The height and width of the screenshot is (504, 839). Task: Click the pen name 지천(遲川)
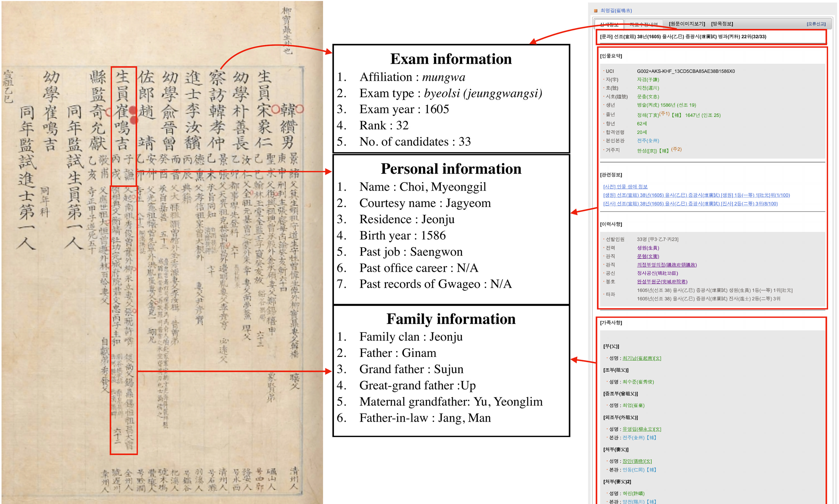pos(647,88)
